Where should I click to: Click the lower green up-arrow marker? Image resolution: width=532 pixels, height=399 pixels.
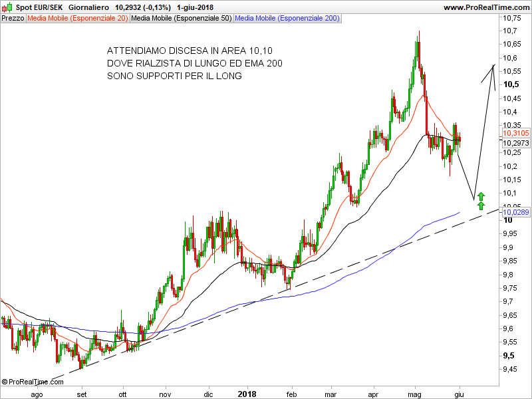pyautogui.click(x=481, y=205)
